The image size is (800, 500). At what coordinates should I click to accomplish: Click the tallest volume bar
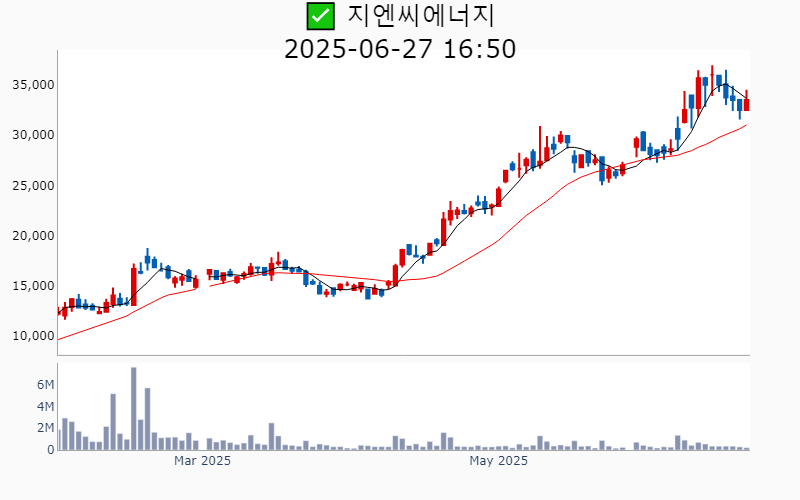pyautogui.click(x=134, y=409)
